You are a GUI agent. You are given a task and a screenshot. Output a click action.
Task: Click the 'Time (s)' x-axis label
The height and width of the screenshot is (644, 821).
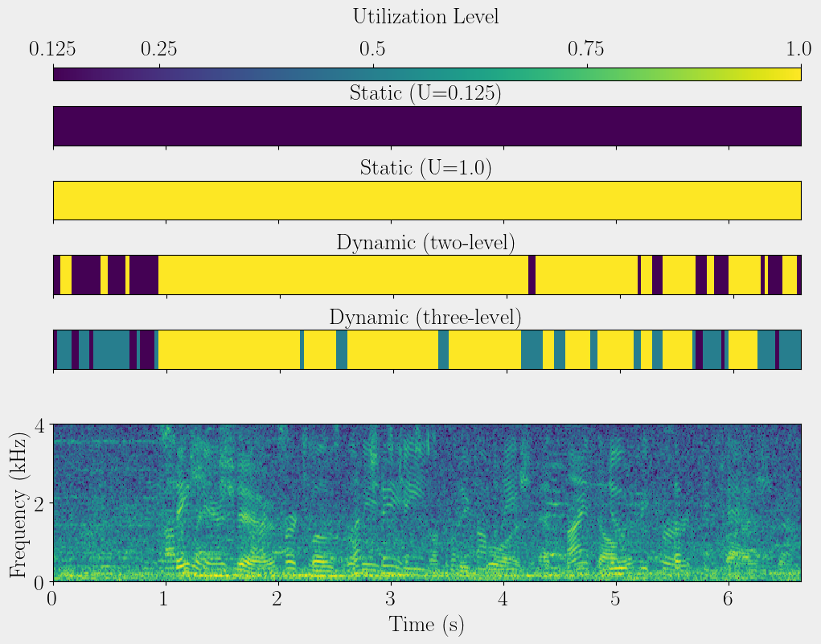[426, 625]
